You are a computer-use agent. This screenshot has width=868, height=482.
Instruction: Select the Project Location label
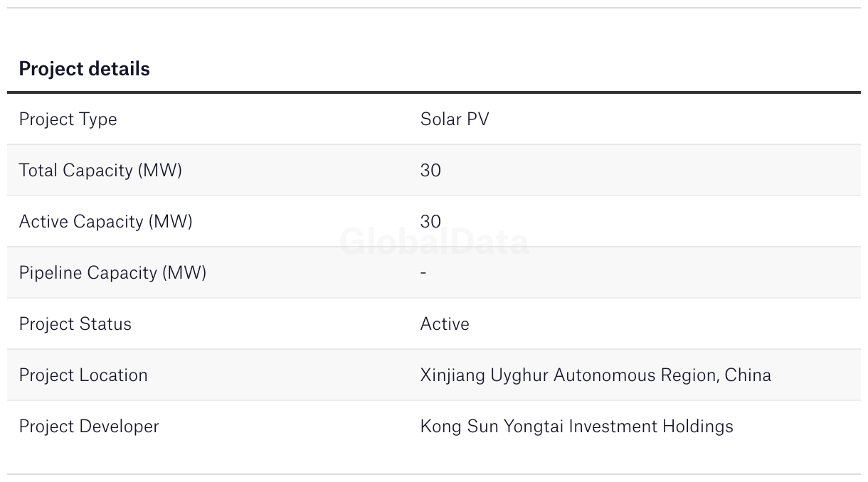coord(83,375)
